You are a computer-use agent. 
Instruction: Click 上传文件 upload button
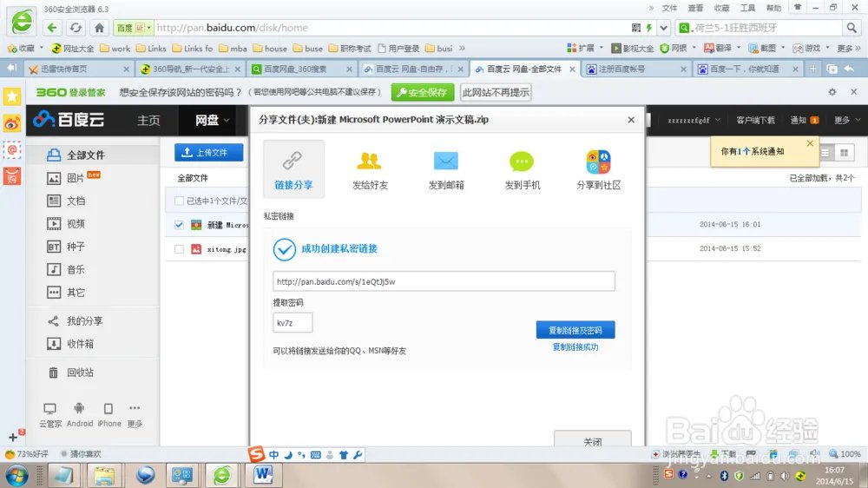[208, 152]
